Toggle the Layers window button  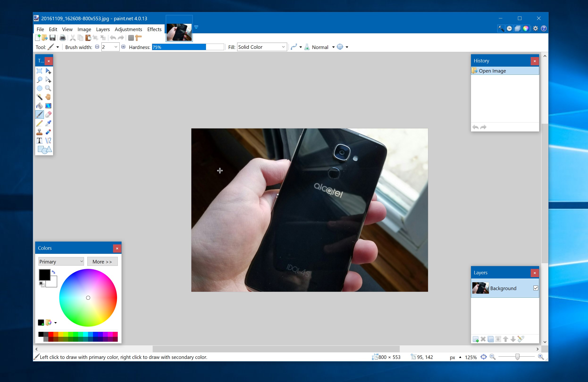click(x=517, y=29)
